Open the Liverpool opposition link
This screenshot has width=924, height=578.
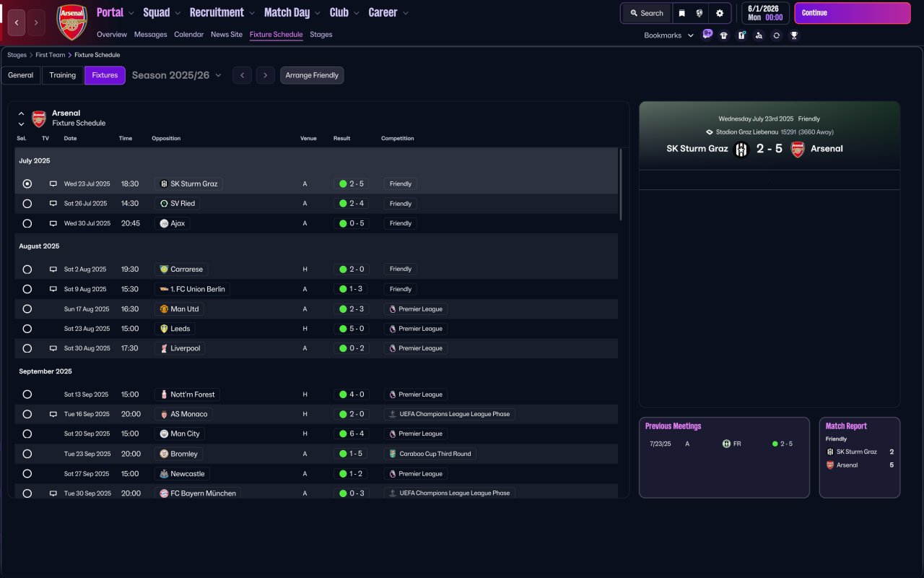180,348
